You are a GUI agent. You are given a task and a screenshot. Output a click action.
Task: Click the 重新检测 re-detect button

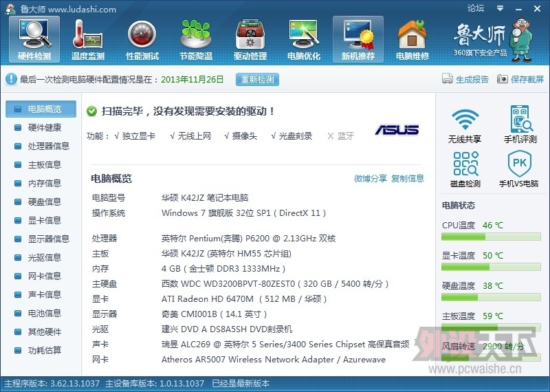point(257,79)
